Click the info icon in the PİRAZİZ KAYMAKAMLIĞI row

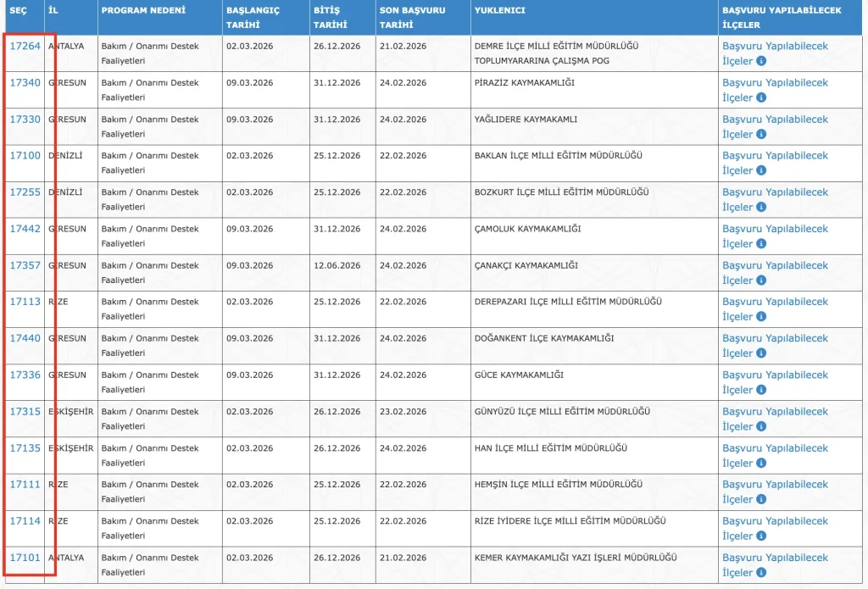[x=760, y=97]
